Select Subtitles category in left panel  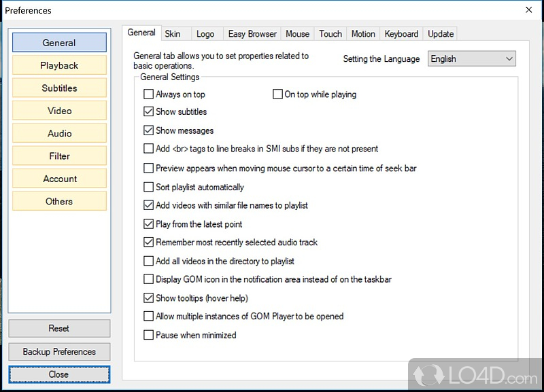(59, 88)
